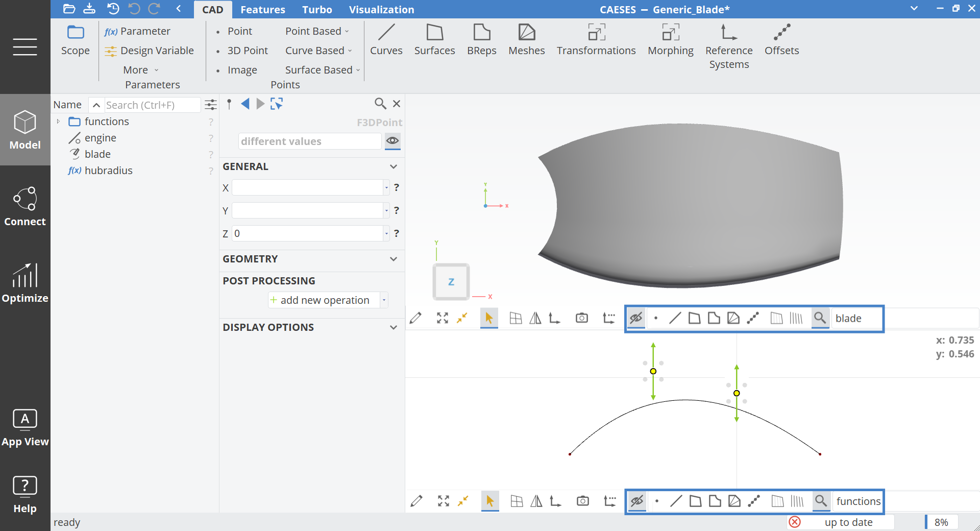Open the Connect sidebar panel
Screen dimensions: 980x531
pyautogui.click(x=25, y=206)
